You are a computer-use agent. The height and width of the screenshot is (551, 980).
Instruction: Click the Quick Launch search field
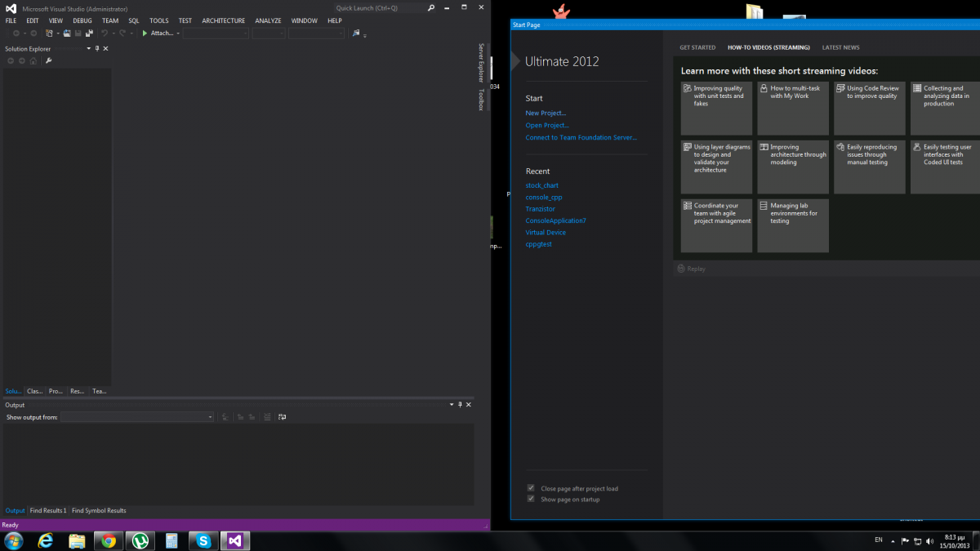(380, 8)
